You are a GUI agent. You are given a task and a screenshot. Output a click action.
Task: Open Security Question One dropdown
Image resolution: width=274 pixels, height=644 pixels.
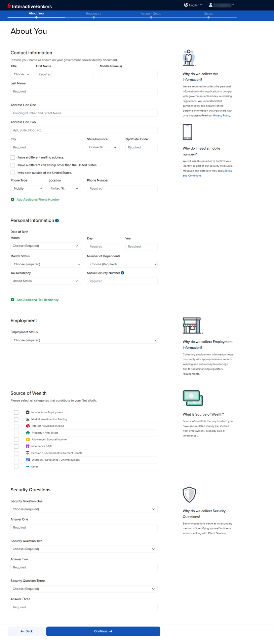coord(84,509)
